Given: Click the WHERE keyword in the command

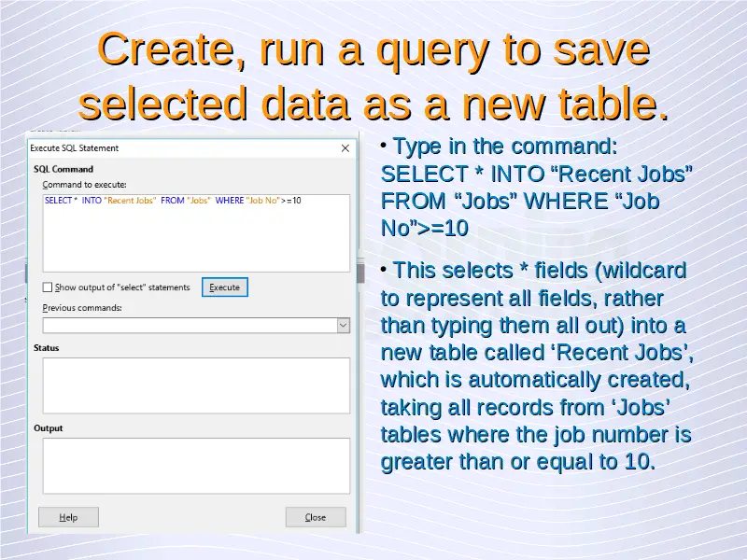Looking at the screenshot, I should (x=230, y=201).
